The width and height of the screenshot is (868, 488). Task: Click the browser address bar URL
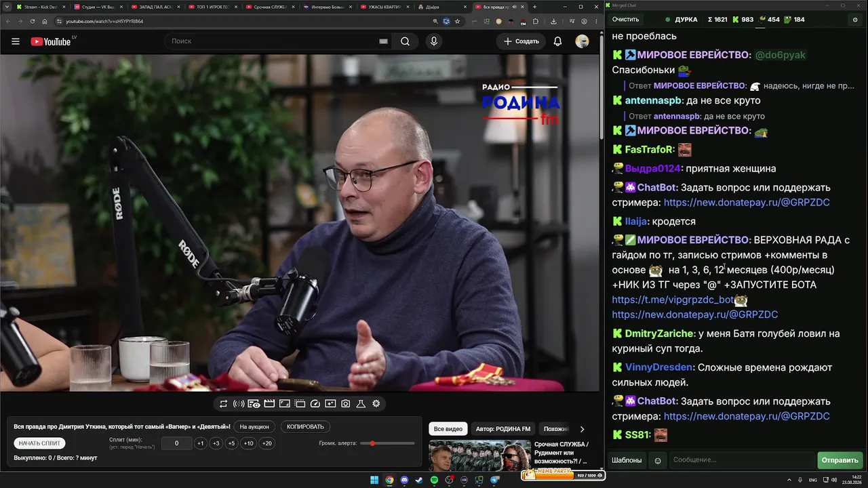point(104,21)
